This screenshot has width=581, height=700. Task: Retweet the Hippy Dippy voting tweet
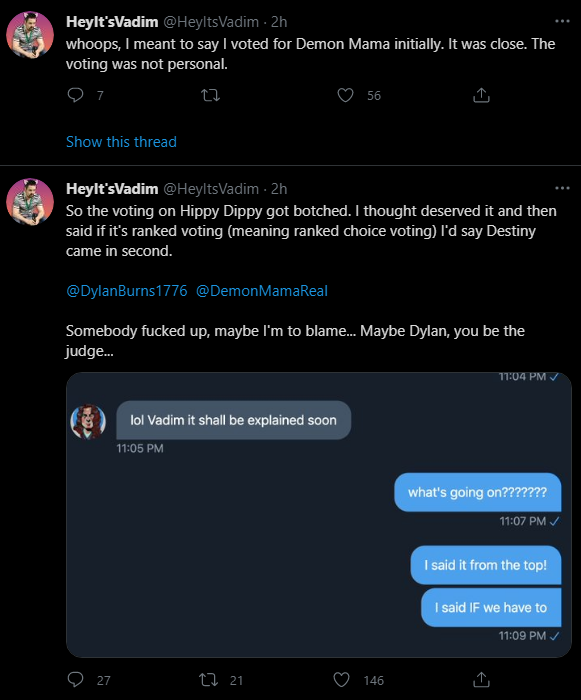(x=209, y=679)
